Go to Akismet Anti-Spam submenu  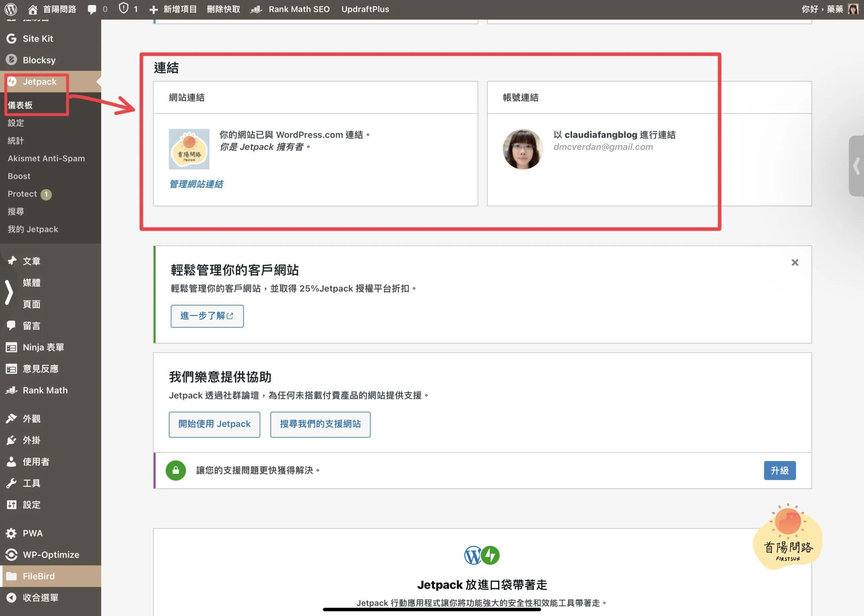(x=46, y=159)
